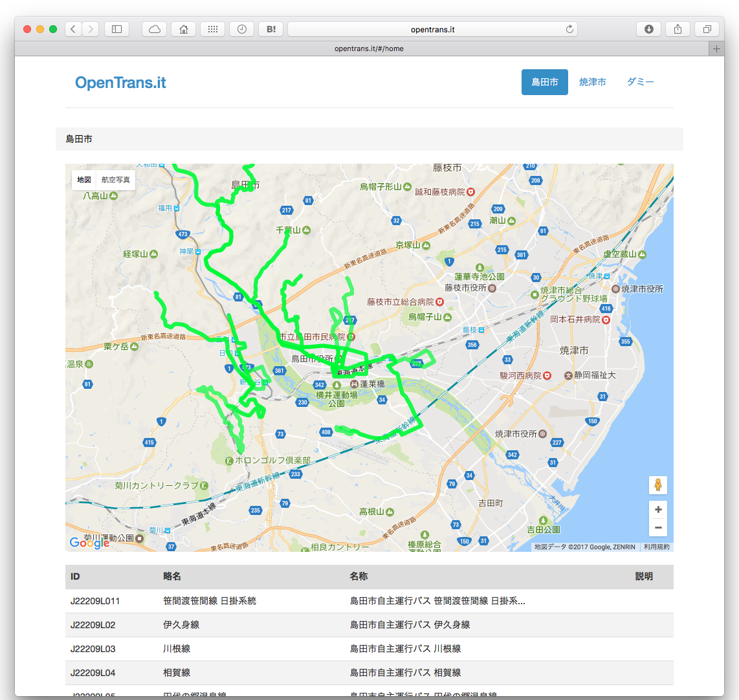This screenshot has height=700, width=739.
Task: Click 島田市自主運行バス 伊久身線 cell
Action: 410,625
